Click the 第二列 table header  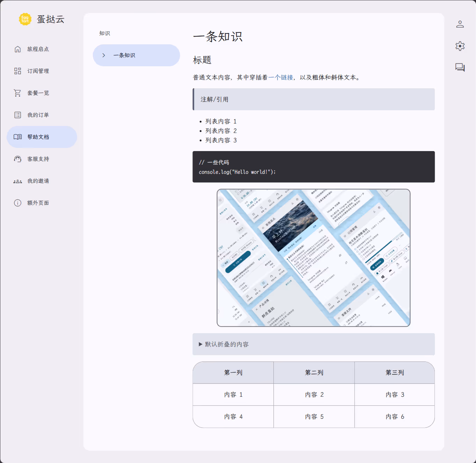click(x=314, y=372)
